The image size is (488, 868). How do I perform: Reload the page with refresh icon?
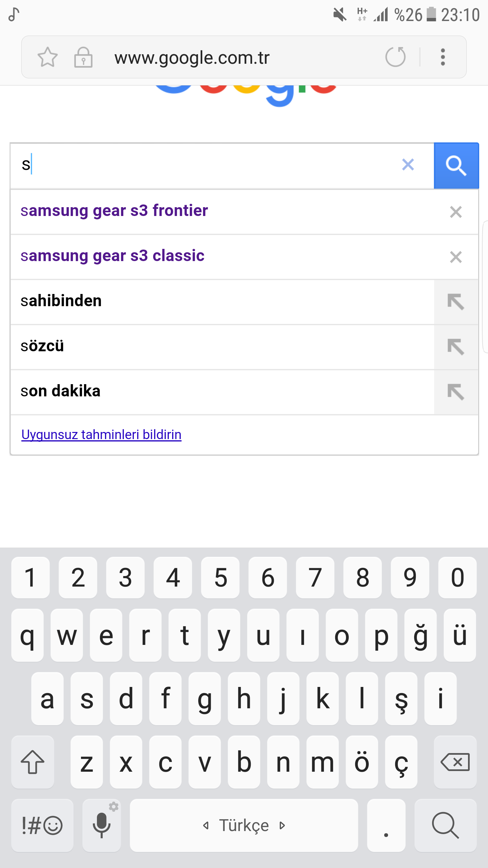tap(395, 57)
